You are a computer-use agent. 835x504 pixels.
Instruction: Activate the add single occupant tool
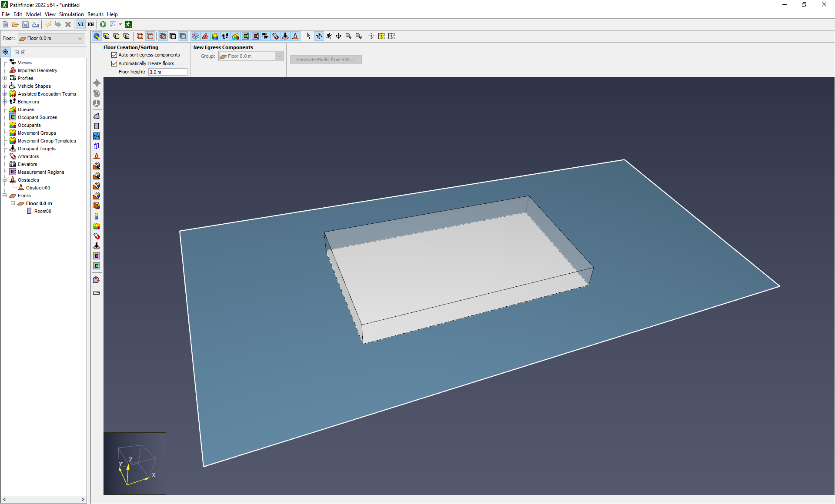pyautogui.click(x=97, y=216)
